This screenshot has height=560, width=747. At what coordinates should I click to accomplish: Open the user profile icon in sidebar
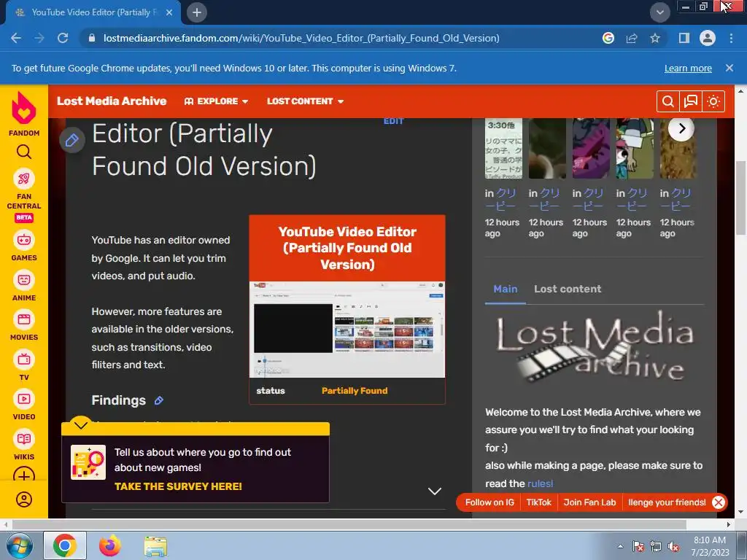point(24,499)
